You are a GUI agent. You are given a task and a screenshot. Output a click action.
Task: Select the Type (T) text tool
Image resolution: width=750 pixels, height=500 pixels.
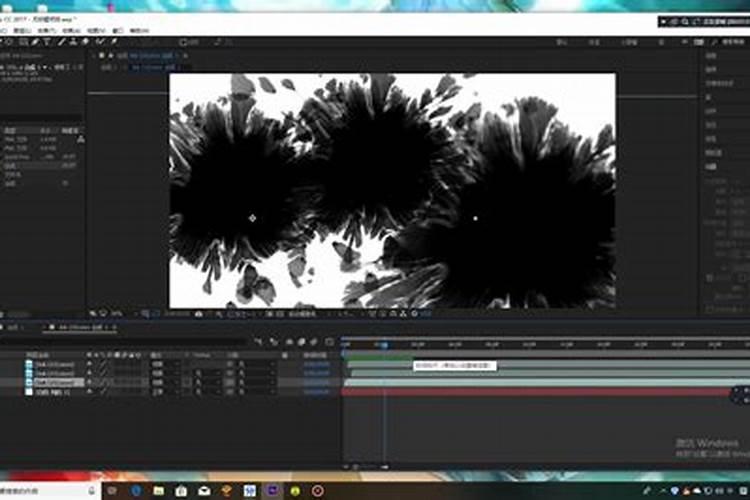tap(47, 42)
